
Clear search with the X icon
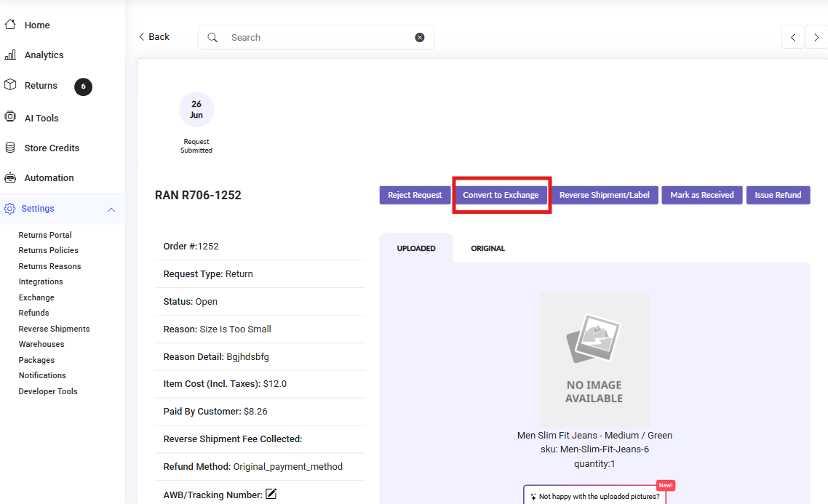coord(420,38)
